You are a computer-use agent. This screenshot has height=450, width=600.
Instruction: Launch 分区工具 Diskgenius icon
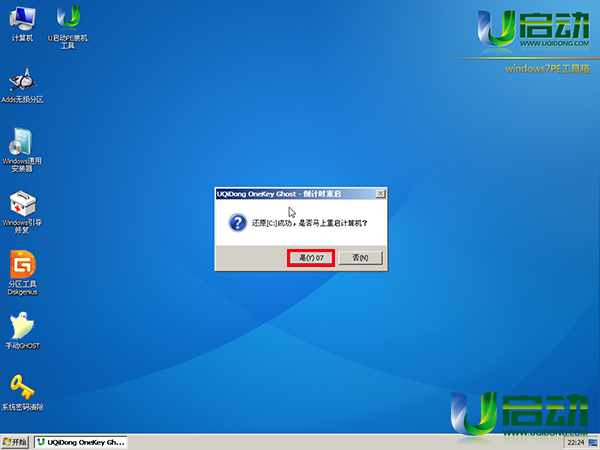point(23,272)
